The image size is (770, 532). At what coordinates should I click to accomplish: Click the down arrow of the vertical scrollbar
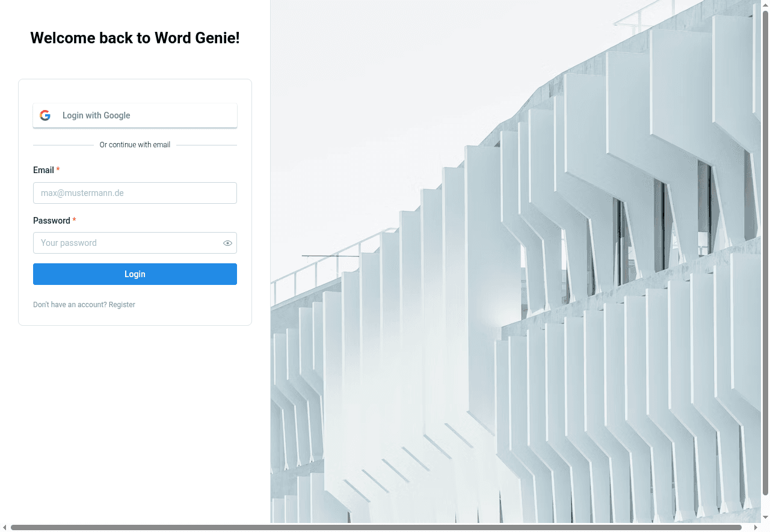pos(765,517)
